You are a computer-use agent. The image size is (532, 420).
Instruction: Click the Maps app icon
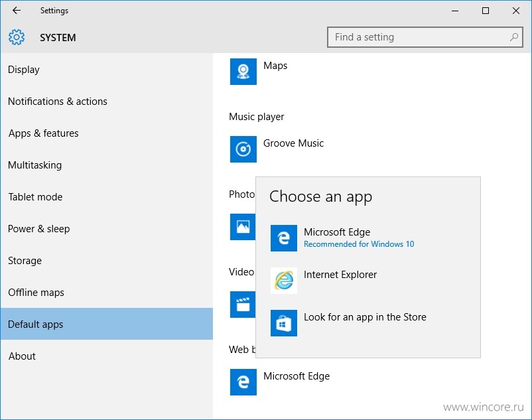click(243, 72)
